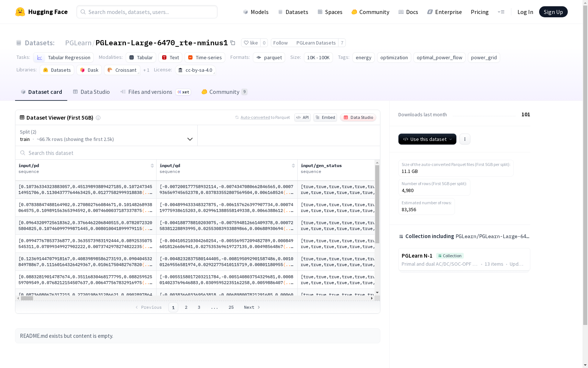Open Community in the top navigation

[370, 12]
